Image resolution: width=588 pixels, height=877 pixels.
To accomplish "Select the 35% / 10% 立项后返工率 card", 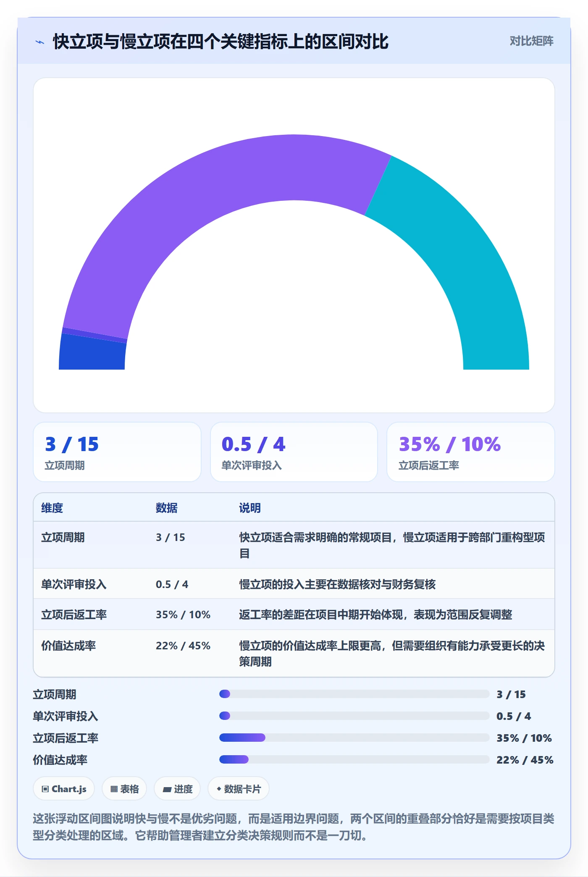I will tap(470, 452).
